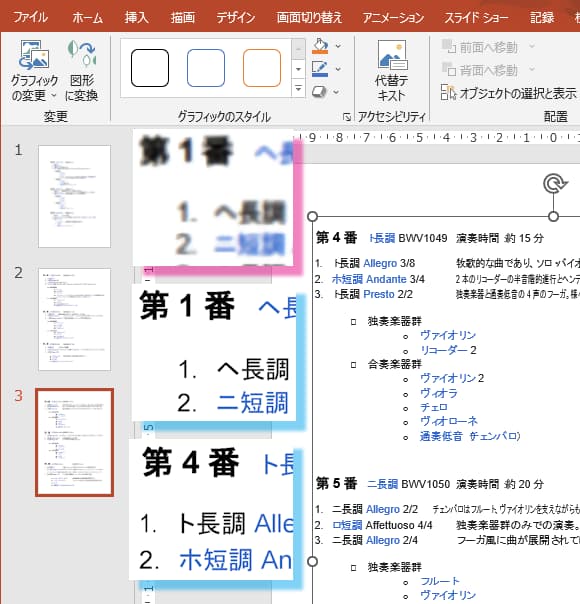580x604 pixels.
Task: Open the アニメーション tab
Action: (x=393, y=17)
